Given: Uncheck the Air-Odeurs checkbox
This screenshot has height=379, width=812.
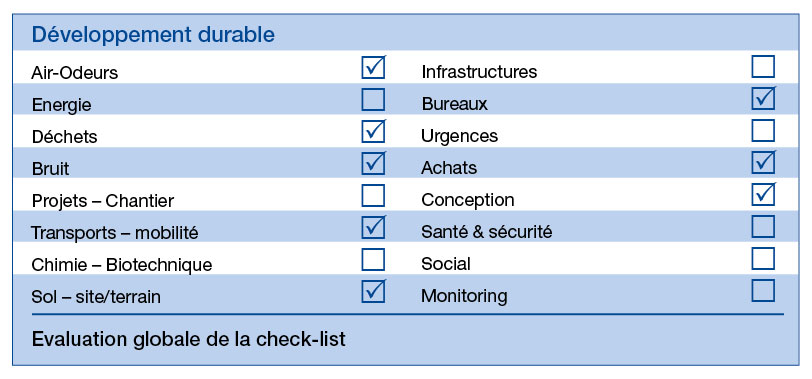Looking at the screenshot, I should (x=373, y=67).
